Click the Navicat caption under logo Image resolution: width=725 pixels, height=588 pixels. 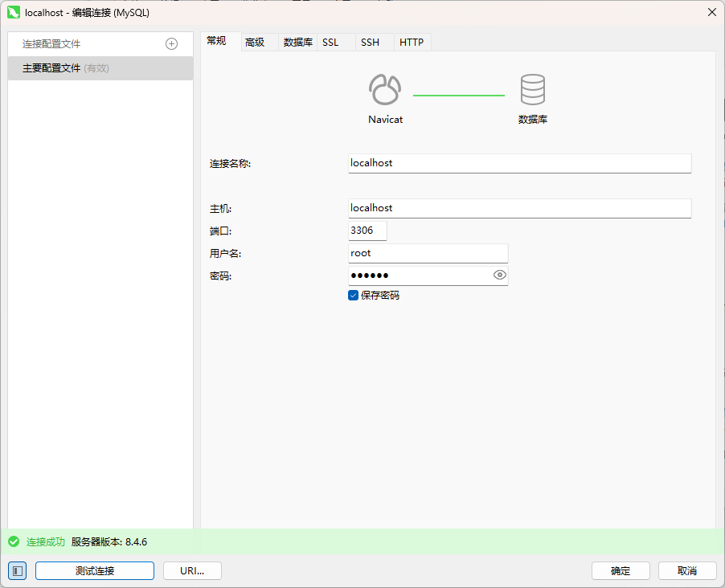(385, 119)
